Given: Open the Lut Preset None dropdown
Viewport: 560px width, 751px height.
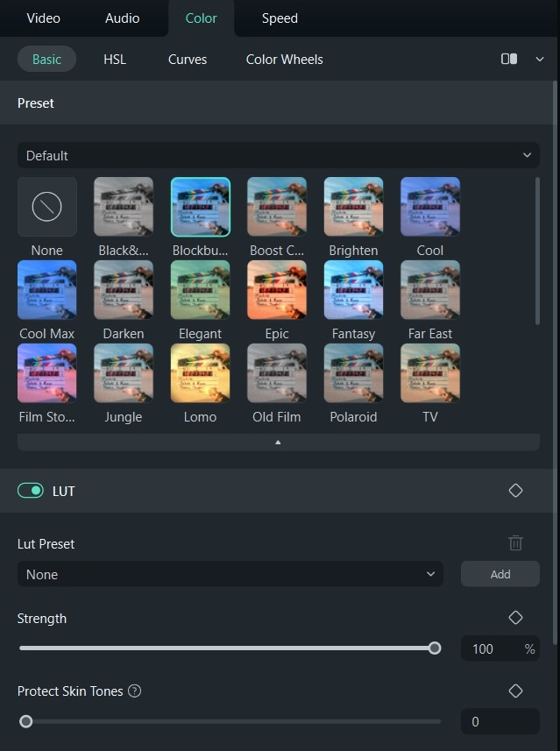Looking at the screenshot, I should (x=230, y=574).
